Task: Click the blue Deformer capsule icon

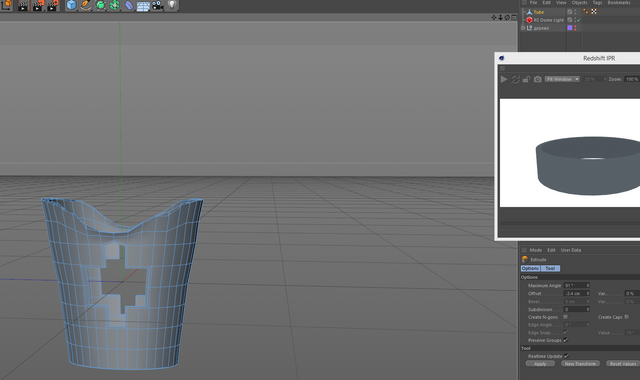Action: [129, 5]
